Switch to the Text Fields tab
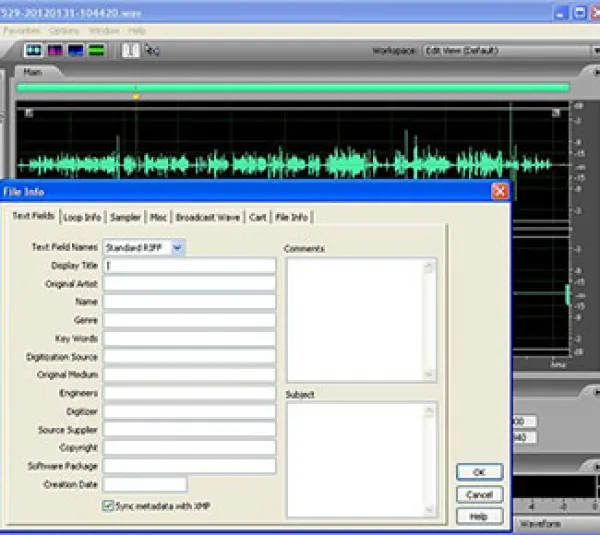This screenshot has width=600, height=535. (33, 216)
